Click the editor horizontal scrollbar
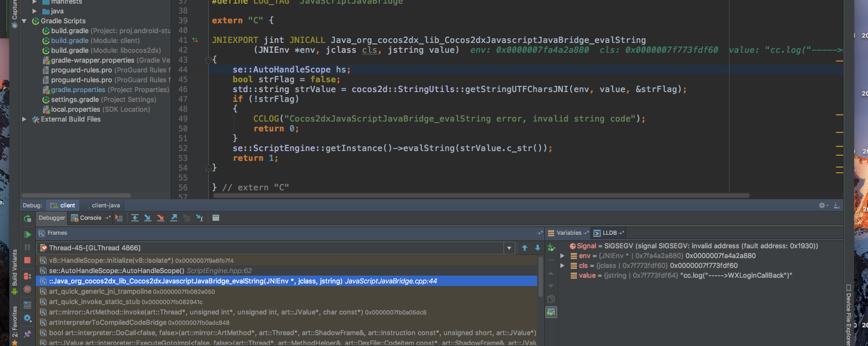 (481, 195)
